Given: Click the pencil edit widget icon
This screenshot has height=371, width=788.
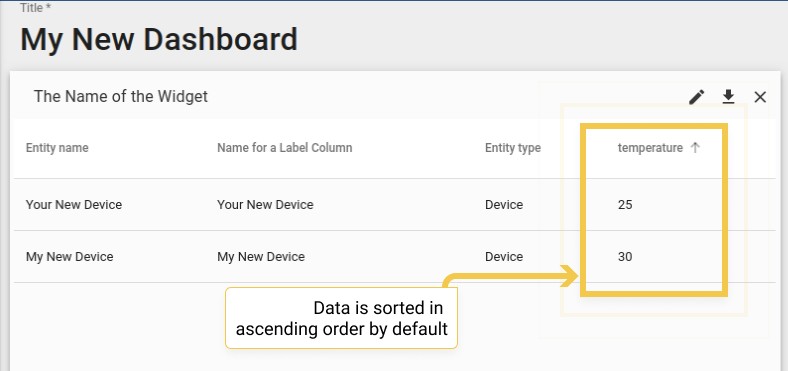Looking at the screenshot, I should (x=697, y=97).
